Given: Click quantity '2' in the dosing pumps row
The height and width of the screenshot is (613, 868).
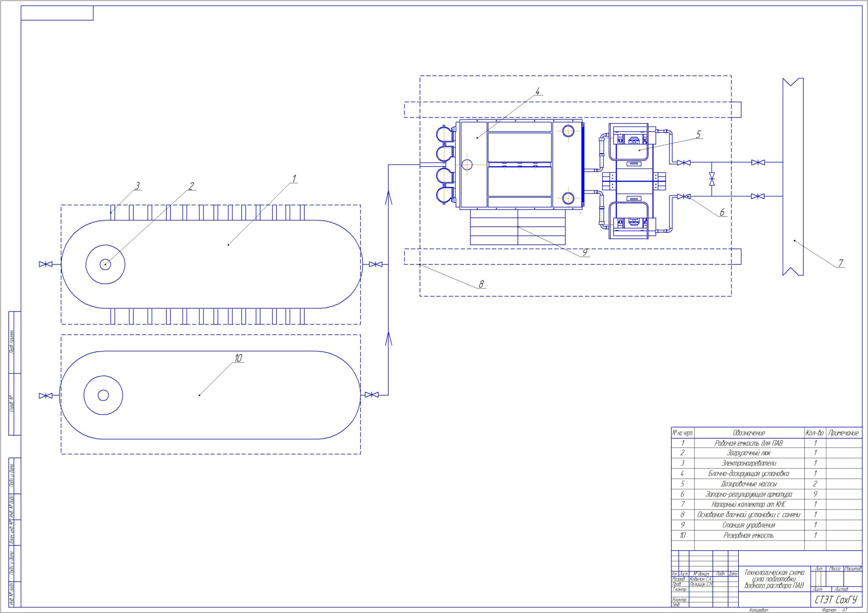Looking at the screenshot, I should pos(815,484).
